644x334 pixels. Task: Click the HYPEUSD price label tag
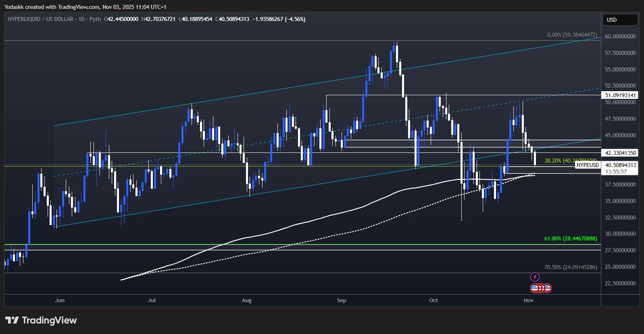point(588,165)
